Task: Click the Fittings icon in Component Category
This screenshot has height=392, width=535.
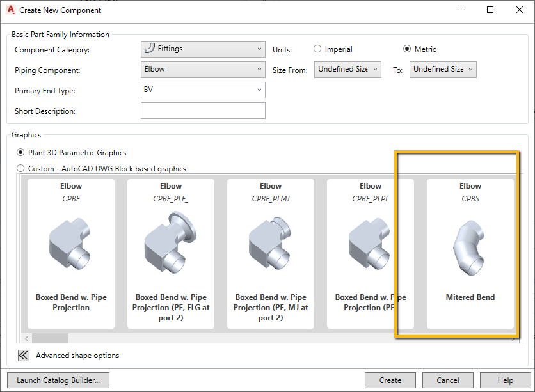Action: coord(150,49)
